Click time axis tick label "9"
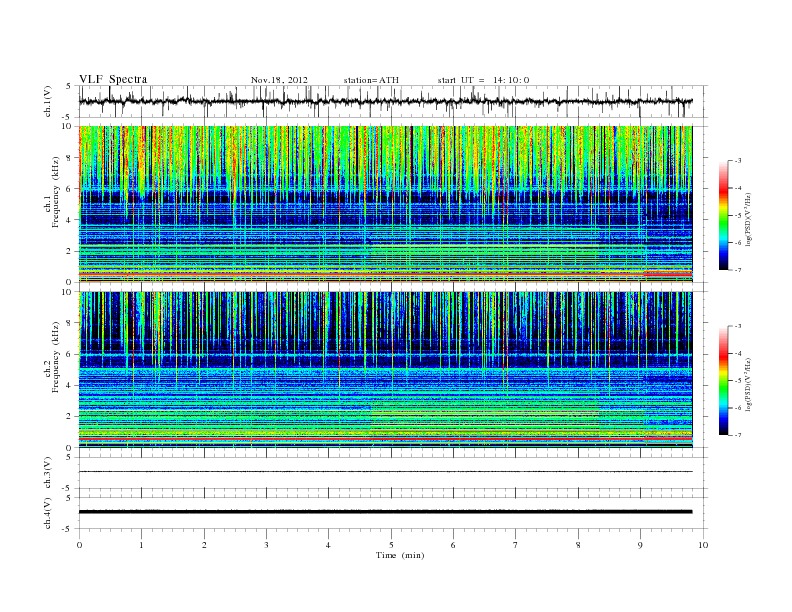 click(640, 545)
